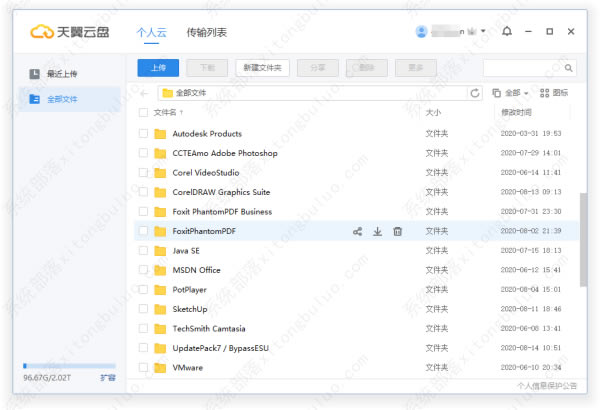Open the CCTEAmo Adobe Photoshop folder name

(x=225, y=153)
